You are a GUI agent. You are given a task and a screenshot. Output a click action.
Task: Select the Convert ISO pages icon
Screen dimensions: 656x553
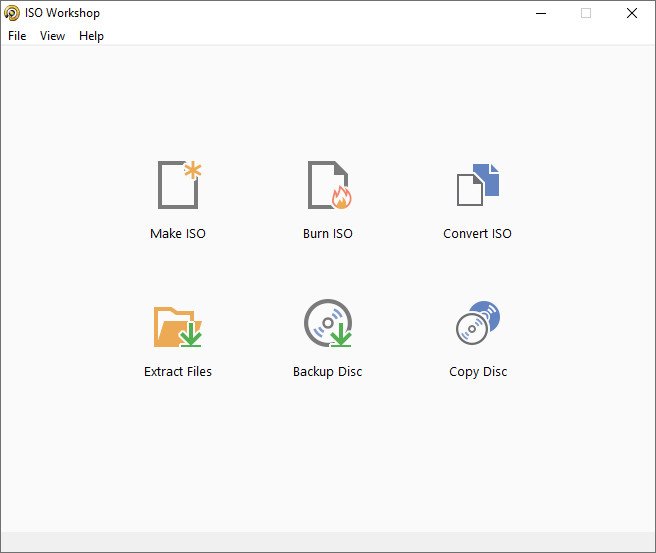coord(477,185)
